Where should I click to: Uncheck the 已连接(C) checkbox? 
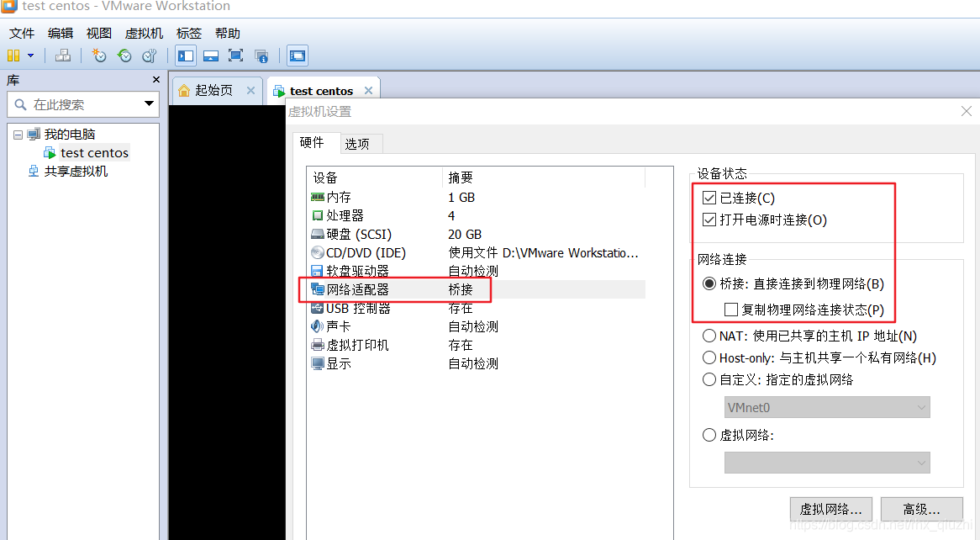click(x=709, y=199)
